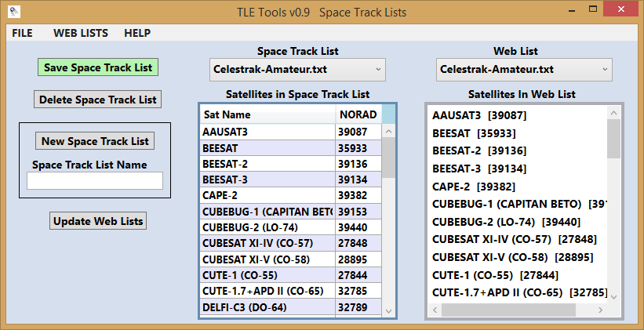644x330 pixels.
Task: Open the WEB LISTS menu
Action: (x=81, y=33)
